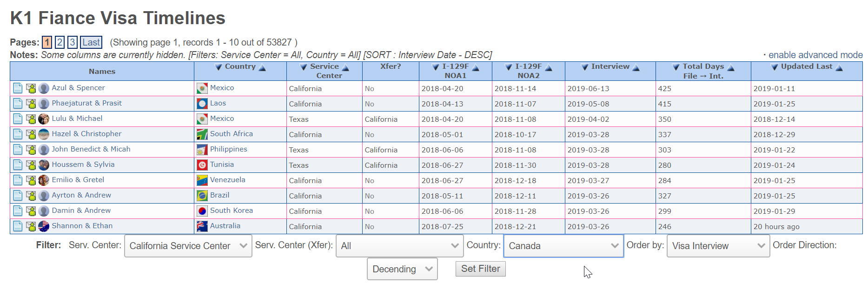The height and width of the screenshot is (290, 868).
Task: Click the Mexico flag in Azul & Spencer row
Action: pyautogui.click(x=202, y=88)
